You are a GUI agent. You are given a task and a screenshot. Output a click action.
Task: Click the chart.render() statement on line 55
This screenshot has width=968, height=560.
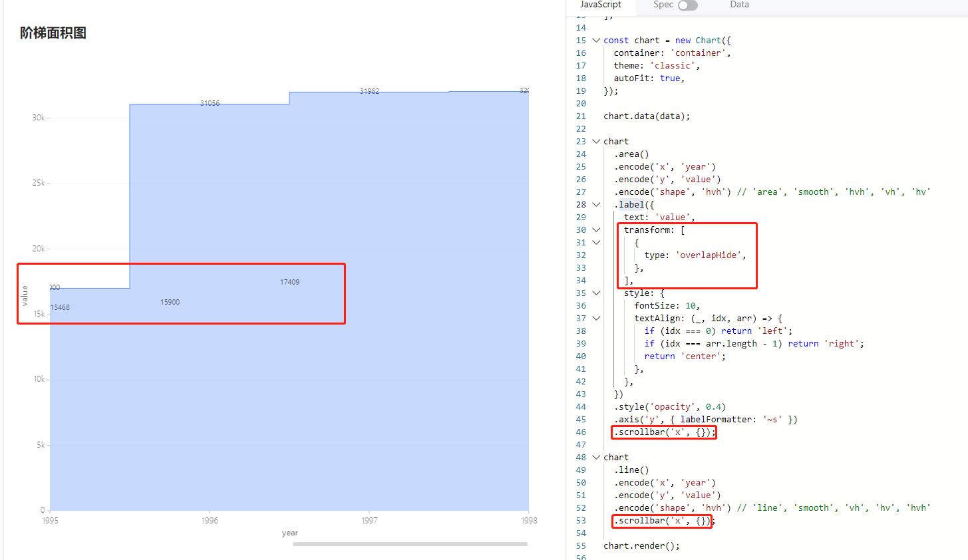pos(641,545)
